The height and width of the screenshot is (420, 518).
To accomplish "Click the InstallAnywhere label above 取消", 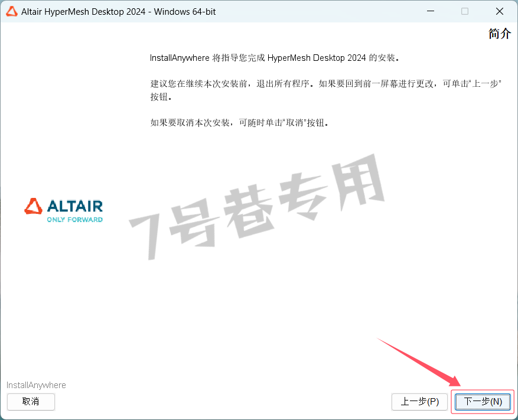I will tap(36, 385).
